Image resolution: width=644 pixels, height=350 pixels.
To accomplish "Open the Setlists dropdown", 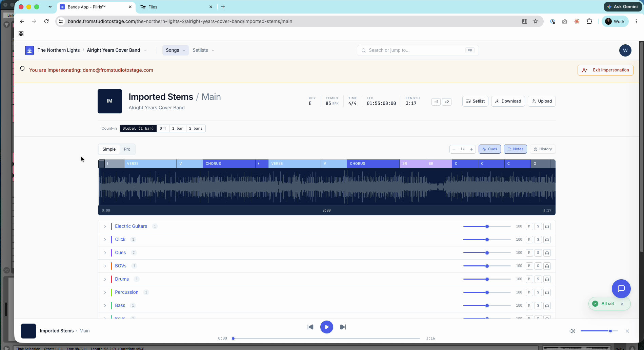I will [203, 50].
